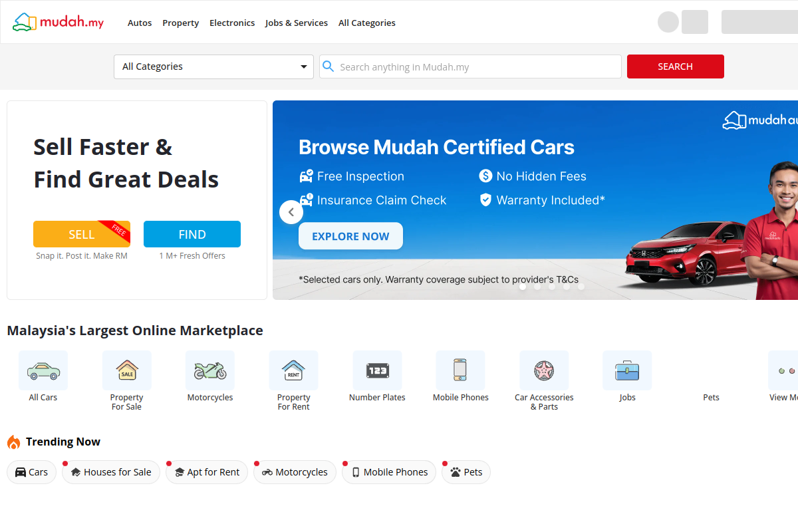
Task: Click the Jobs briefcase icon
Action: (x=627, y=370)
